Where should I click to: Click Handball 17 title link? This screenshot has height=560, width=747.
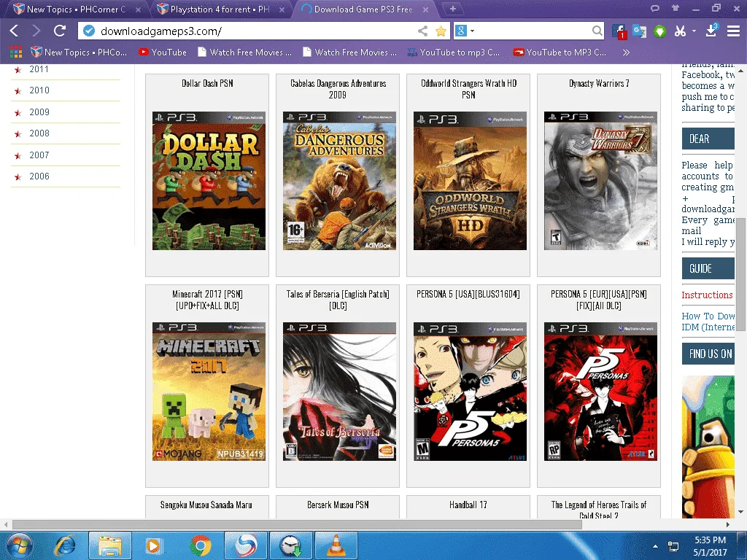click(468, 505)
